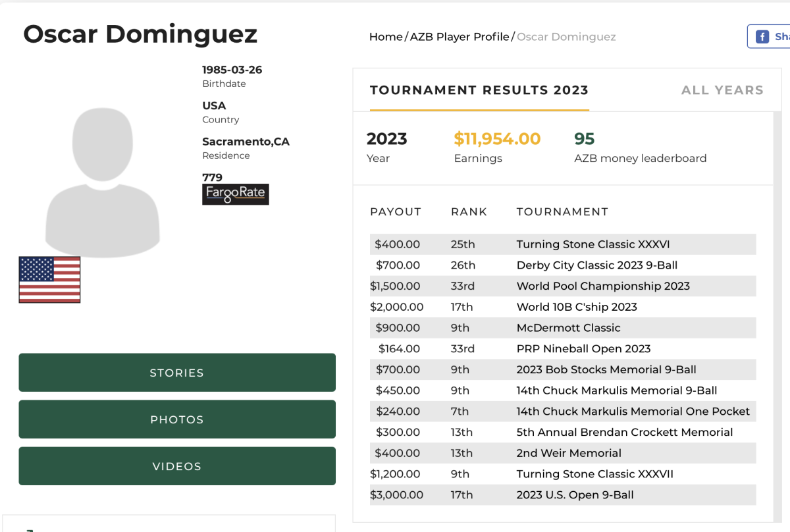Open the Videos section
Viewport: 790px width, 532px height.
coord(176,466)
